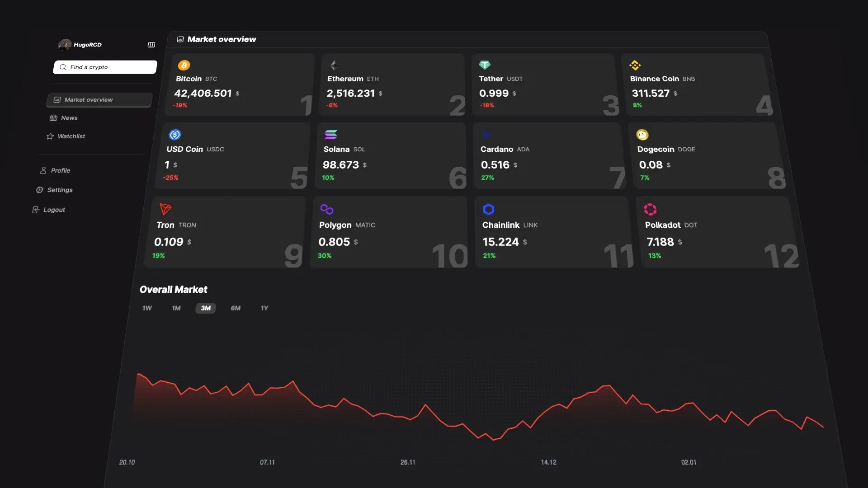Open Market overview in sidebar

pos(99,100)
